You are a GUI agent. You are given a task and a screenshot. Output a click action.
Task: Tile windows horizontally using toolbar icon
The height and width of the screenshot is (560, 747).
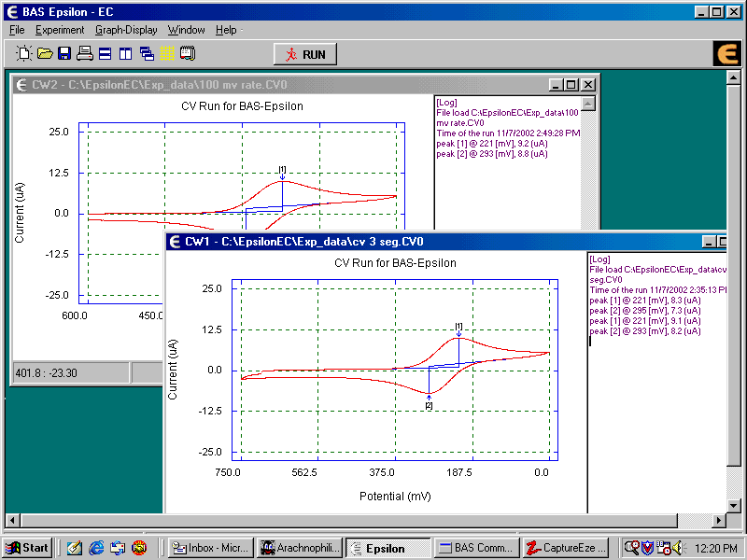pyautogui.click(x=106, y=54)
